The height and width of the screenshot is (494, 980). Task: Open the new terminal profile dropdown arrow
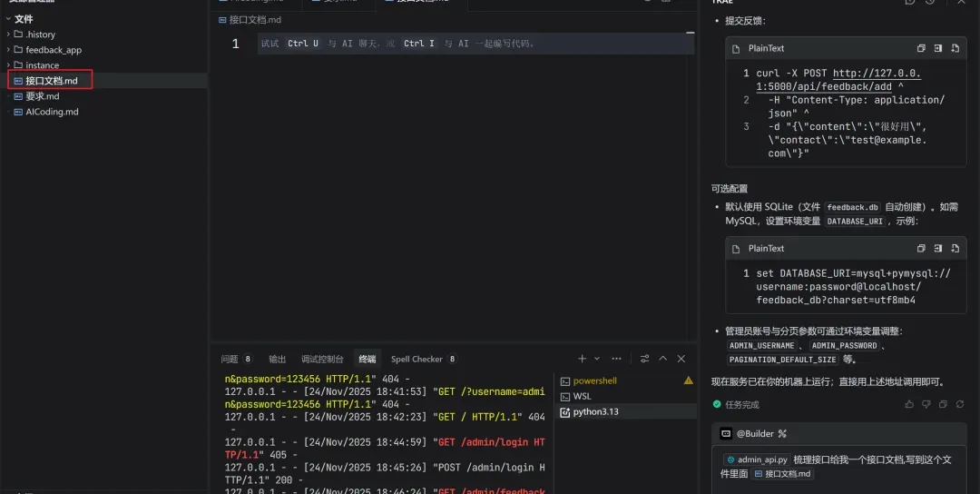[596, 359]
